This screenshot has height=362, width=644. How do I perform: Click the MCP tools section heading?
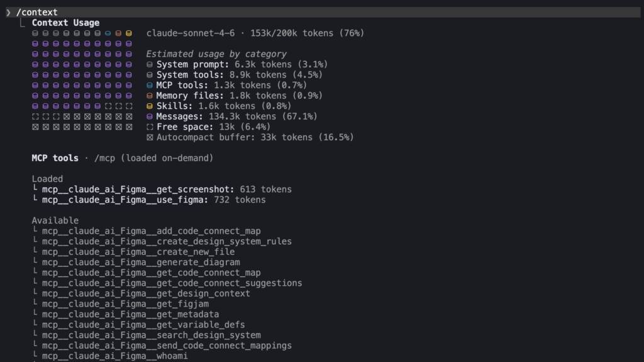55,158
